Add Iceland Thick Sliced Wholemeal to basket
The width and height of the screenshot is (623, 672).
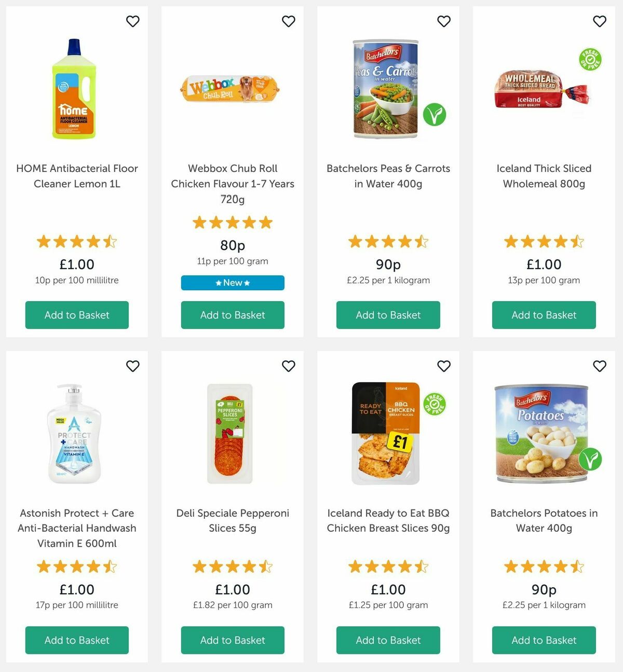(544, 315)
